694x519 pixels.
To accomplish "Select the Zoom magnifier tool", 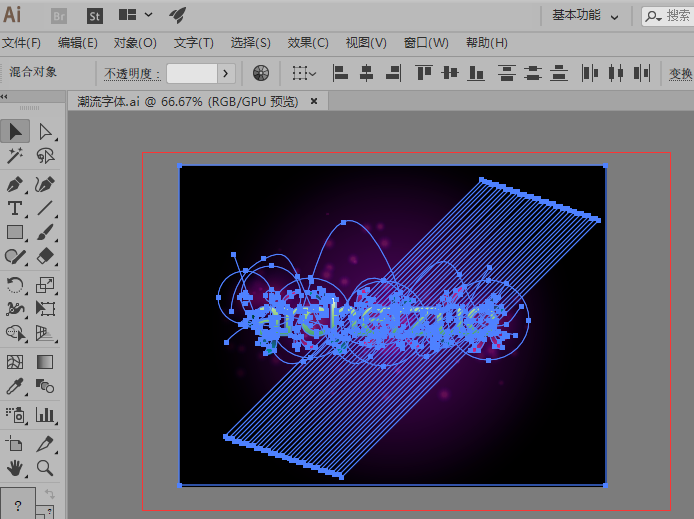I will click(45, 467).
